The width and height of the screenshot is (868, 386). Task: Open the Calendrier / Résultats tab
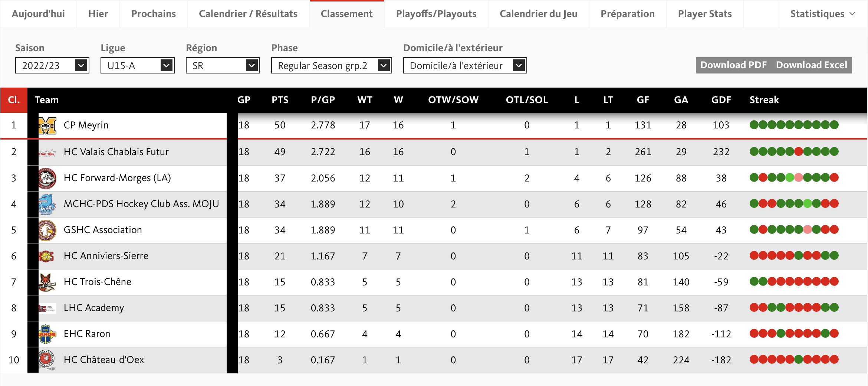point(248,14)
